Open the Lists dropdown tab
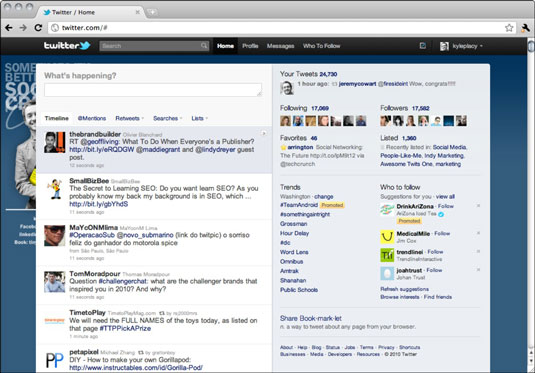 point(200,118)
